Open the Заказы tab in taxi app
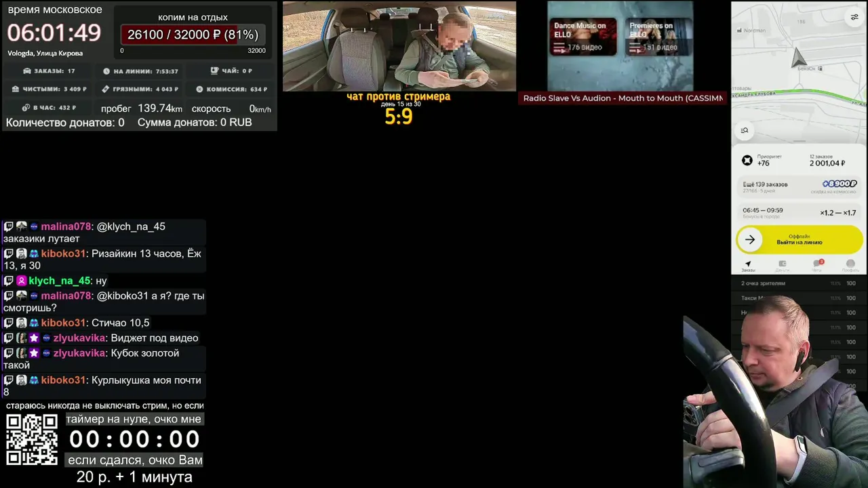This screenshot has width=868, height=488. 748,266
